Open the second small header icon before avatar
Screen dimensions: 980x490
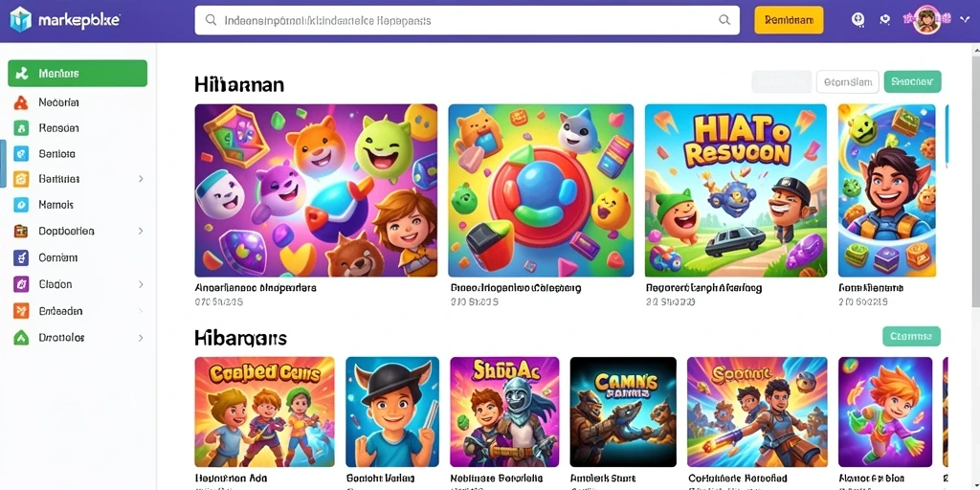point(885,19)
